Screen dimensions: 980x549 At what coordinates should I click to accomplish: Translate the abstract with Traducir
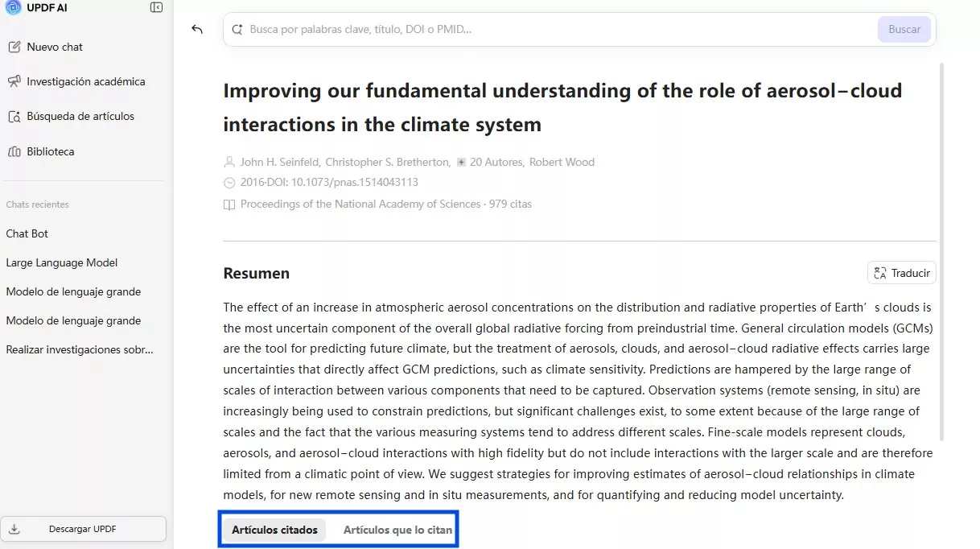coord(902,273)
